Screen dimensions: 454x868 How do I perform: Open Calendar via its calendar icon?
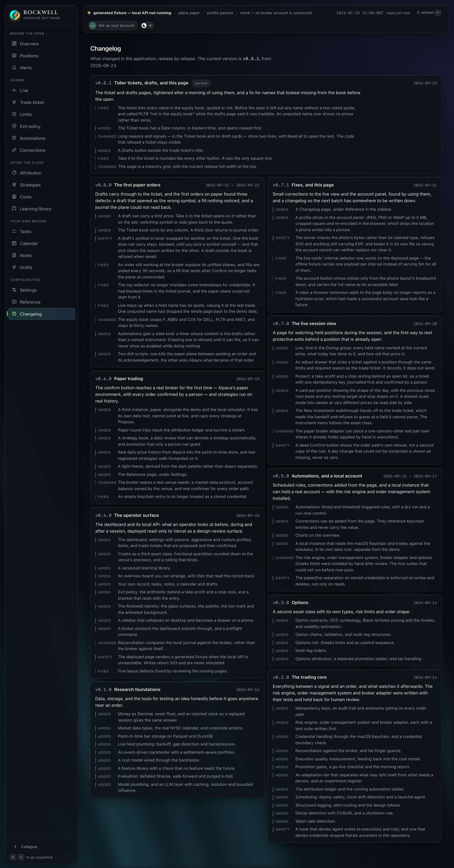coord(14,243)
